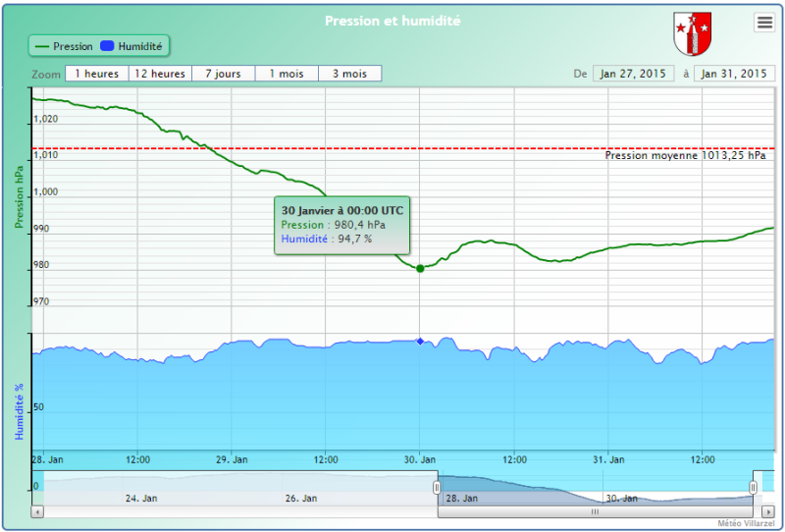Click the start date field Jan 27, 2015
The height and width of the screenshot is (532, 785).
[633, 74]
